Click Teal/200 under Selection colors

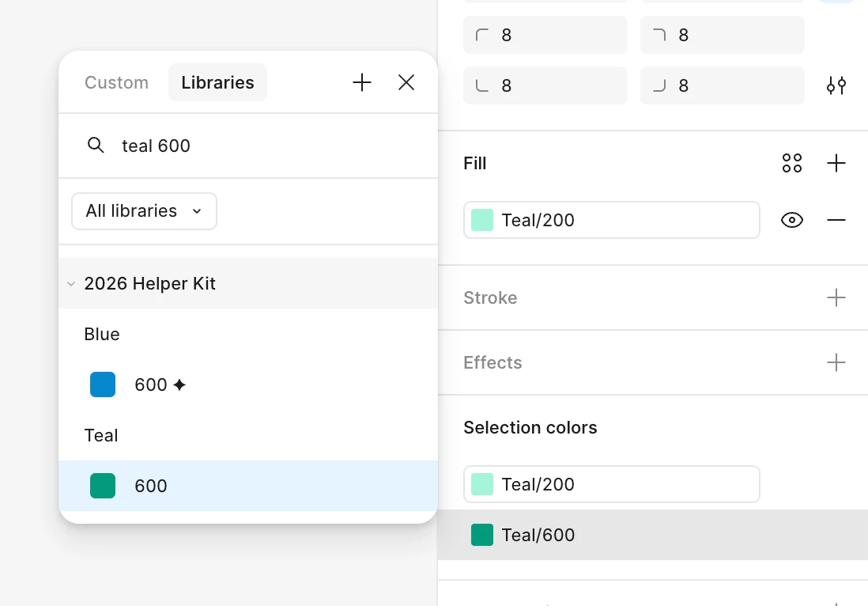click(611, 484)
